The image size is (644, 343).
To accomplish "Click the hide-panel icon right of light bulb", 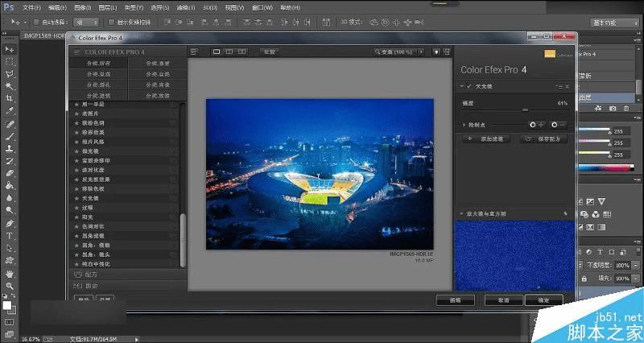I will pos(447,52).
